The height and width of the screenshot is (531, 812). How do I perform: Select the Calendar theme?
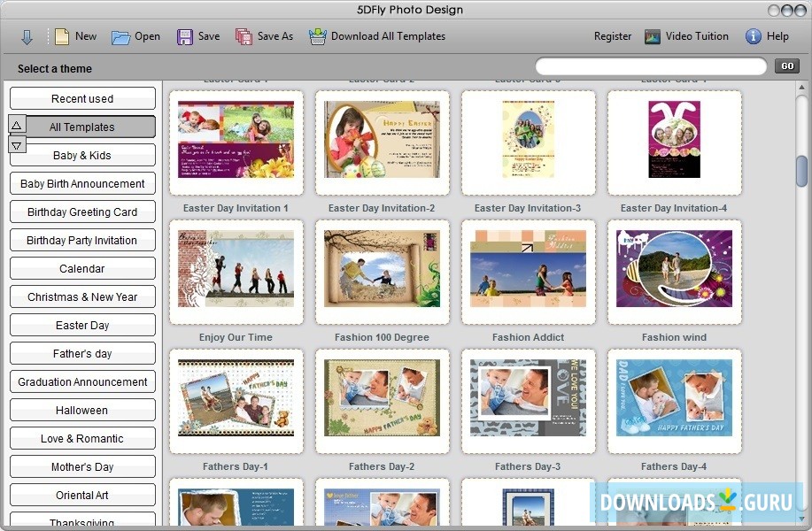tap(82, 269)
